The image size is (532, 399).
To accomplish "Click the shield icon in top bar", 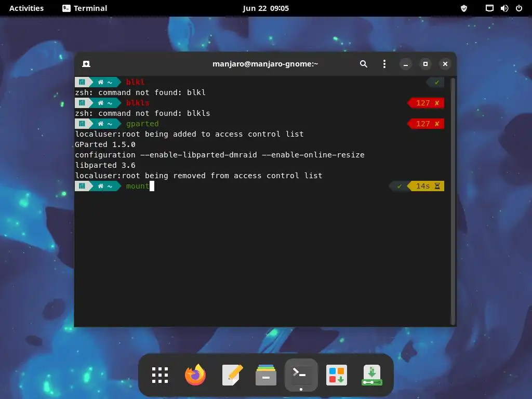I will 464,8.
